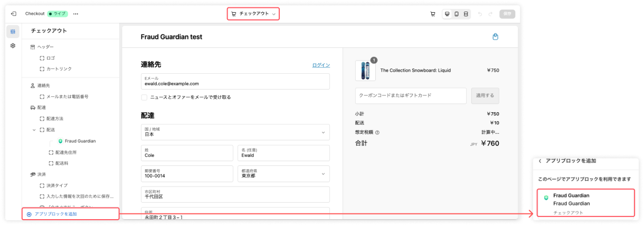Image resolution: width=644 pixels, height=226 pixels.
Task: Click the coupon code or gift card field
Action: (x=411, y=96)
